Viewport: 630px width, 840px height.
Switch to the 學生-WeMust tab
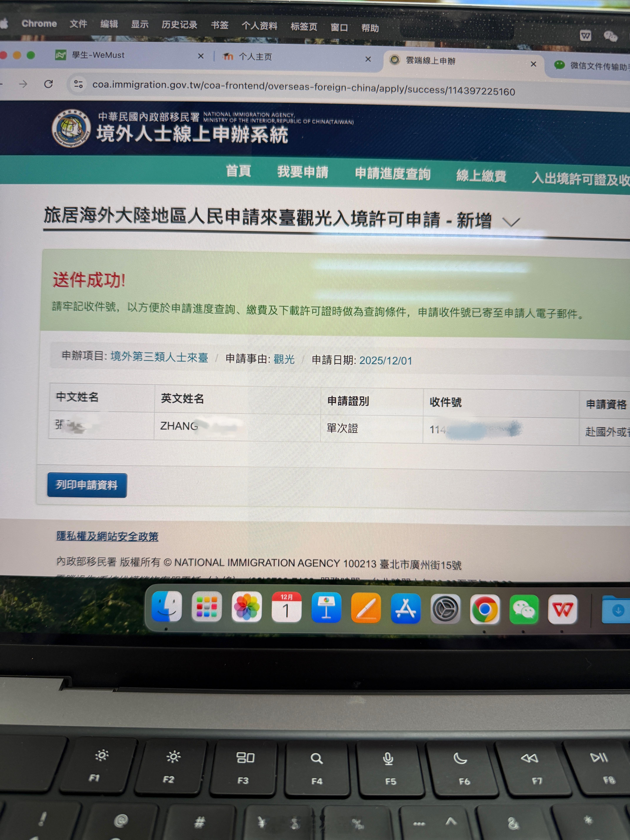pos(98,55)
